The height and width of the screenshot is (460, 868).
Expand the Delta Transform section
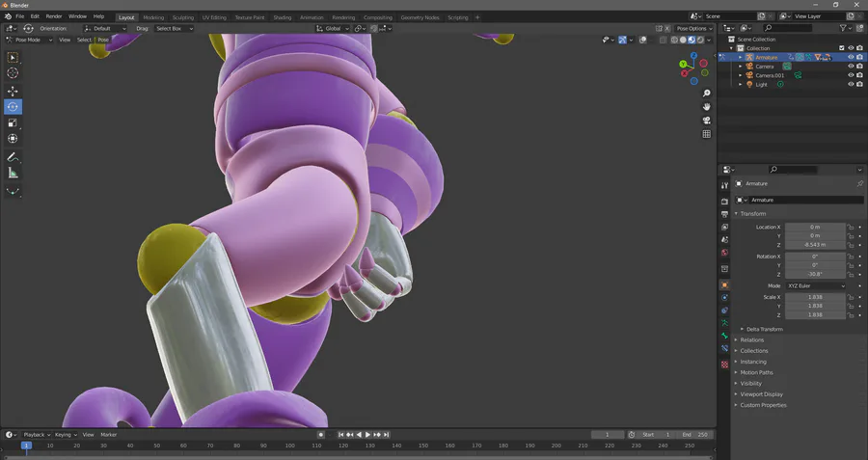point(765,329)
